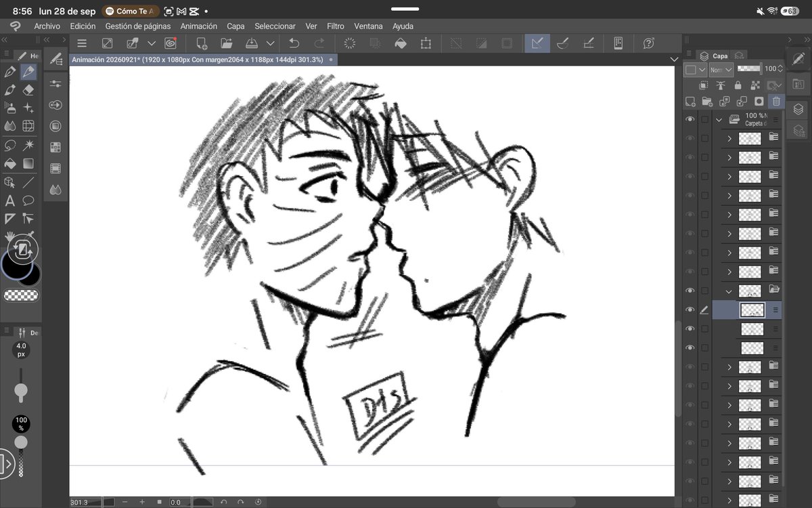
Task: Toggle visibility of Carpeta folder layer
Action: click(690, 119)
